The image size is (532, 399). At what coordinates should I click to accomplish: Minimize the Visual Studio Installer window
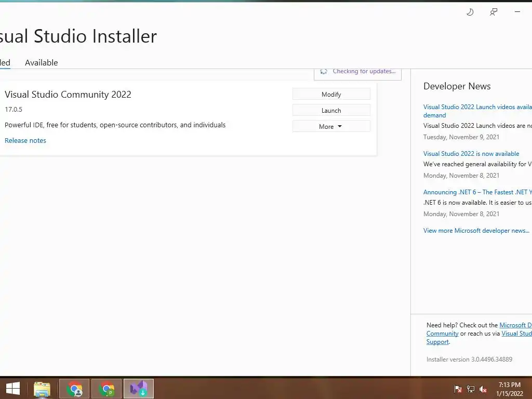(517, 12)
